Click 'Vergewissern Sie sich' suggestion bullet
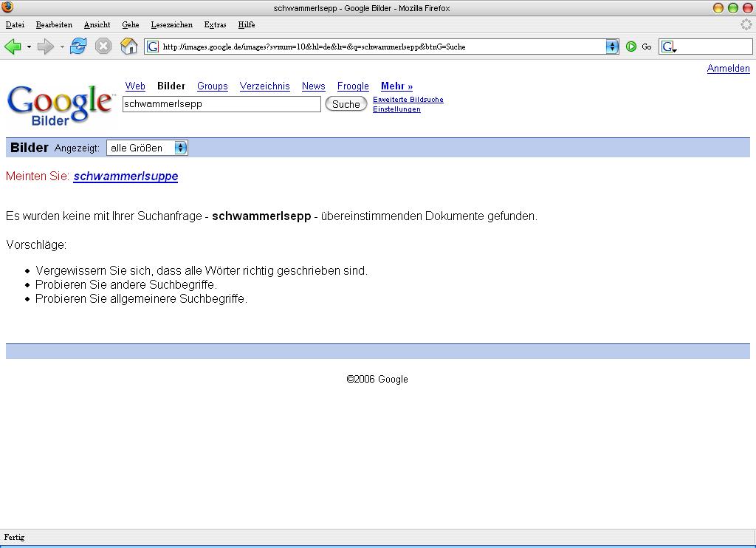Image resolution: width=756 pixels, height=548 pixels. [x=202, y=270]
